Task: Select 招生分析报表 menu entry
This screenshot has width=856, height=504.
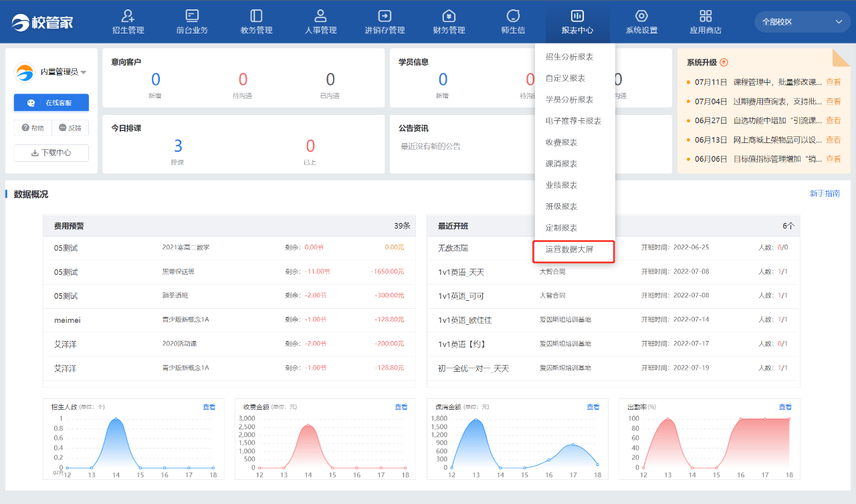Action: (x=569, y=57)
